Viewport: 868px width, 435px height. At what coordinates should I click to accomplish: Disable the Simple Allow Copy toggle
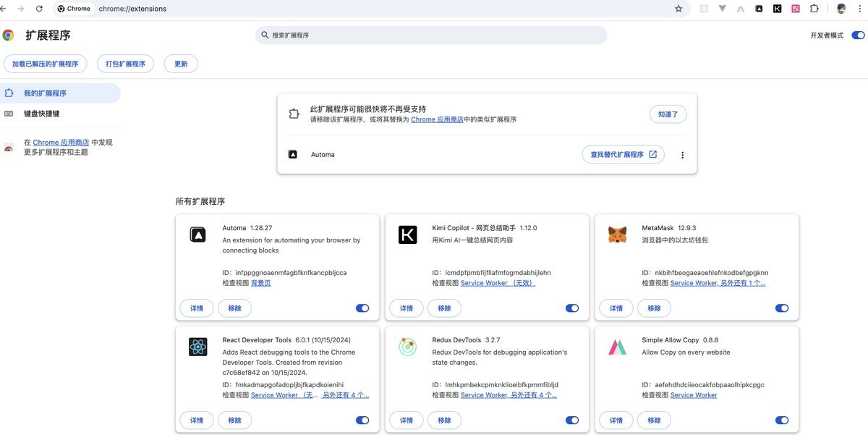(x=782, y=421)
